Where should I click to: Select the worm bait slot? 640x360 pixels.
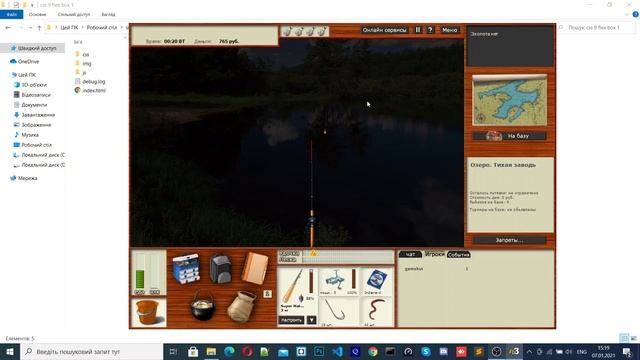pos(377,312)
